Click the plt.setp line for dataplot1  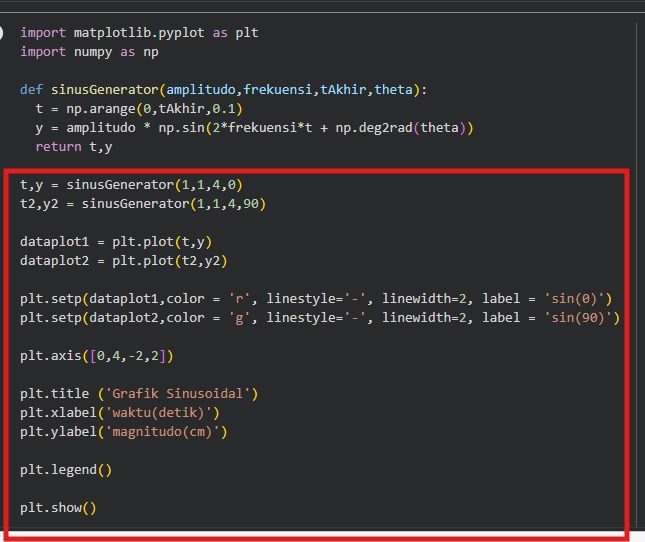tap(316, 299)
